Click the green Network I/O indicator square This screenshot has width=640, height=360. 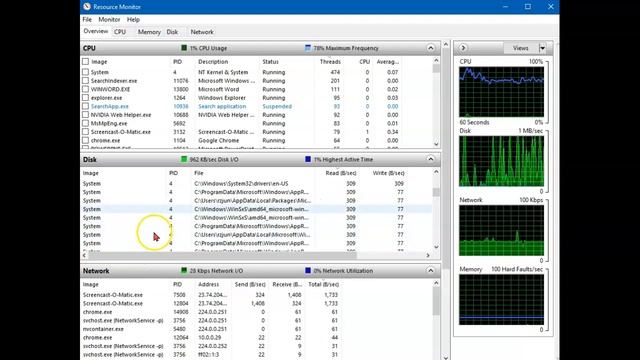click(x=184, y=271)
